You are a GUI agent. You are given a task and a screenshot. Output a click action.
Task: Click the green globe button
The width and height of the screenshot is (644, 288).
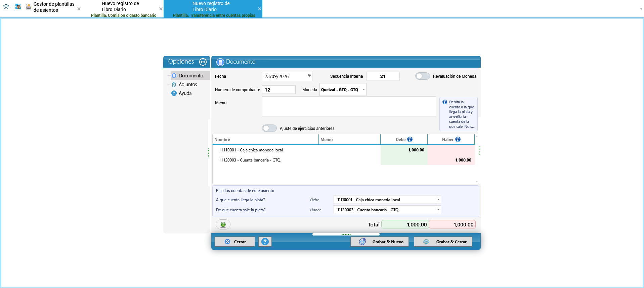(223, 224)
